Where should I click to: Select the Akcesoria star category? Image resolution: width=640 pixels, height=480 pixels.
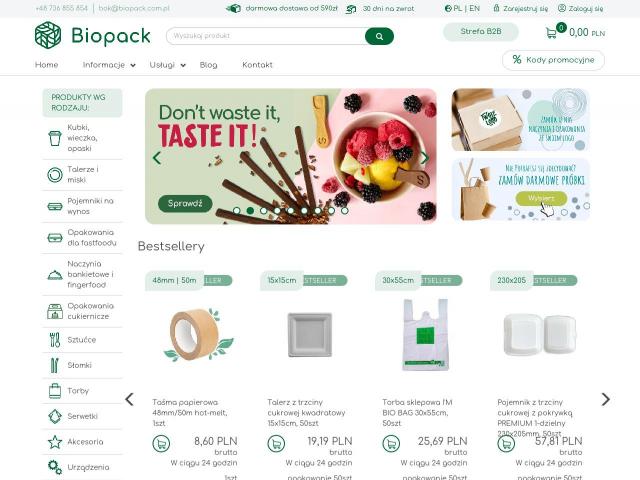[x=82, y=442]
